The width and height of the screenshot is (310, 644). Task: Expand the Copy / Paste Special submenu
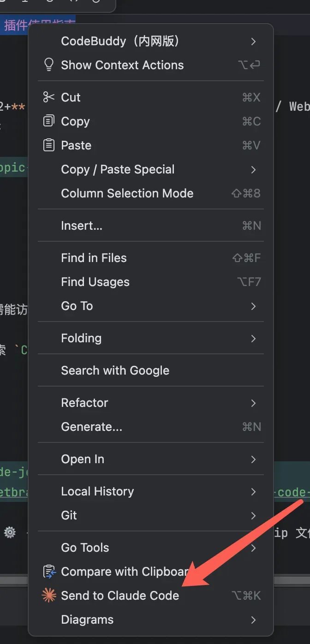(x=253, y=169)
